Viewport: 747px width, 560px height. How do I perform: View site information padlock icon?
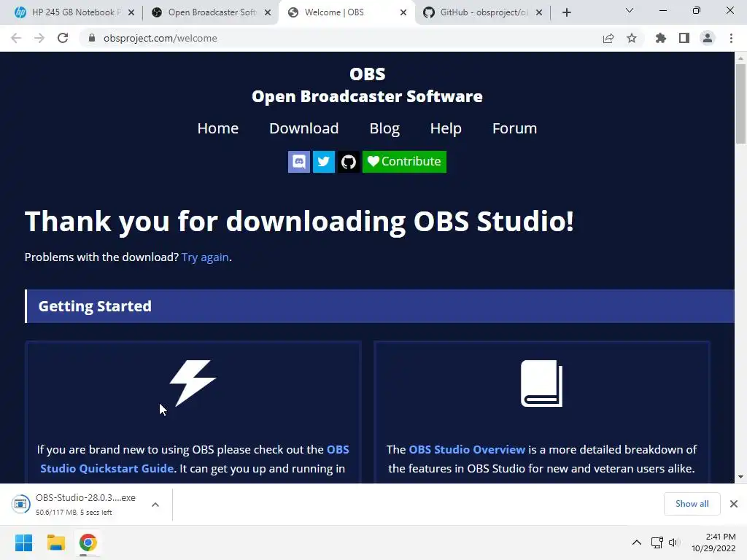coord(92,38)
